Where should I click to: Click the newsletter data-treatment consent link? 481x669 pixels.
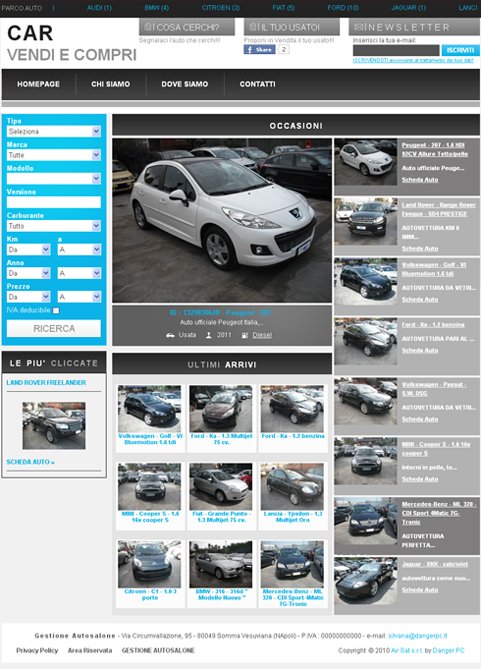(x=413, y=61)
